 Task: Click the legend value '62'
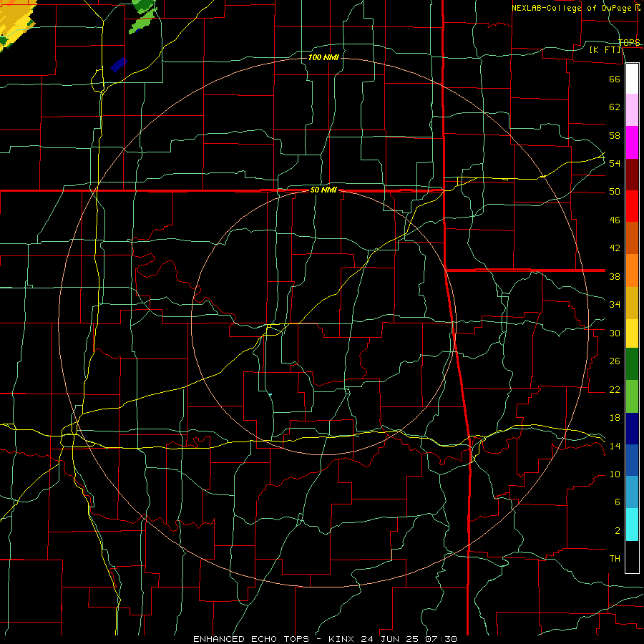(615, 107)
